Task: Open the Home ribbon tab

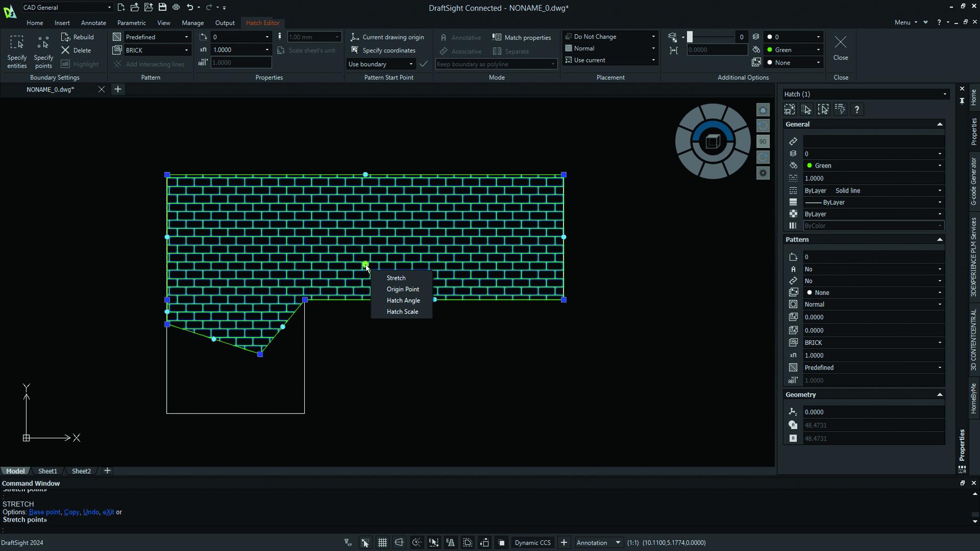Action: (35, 23)
